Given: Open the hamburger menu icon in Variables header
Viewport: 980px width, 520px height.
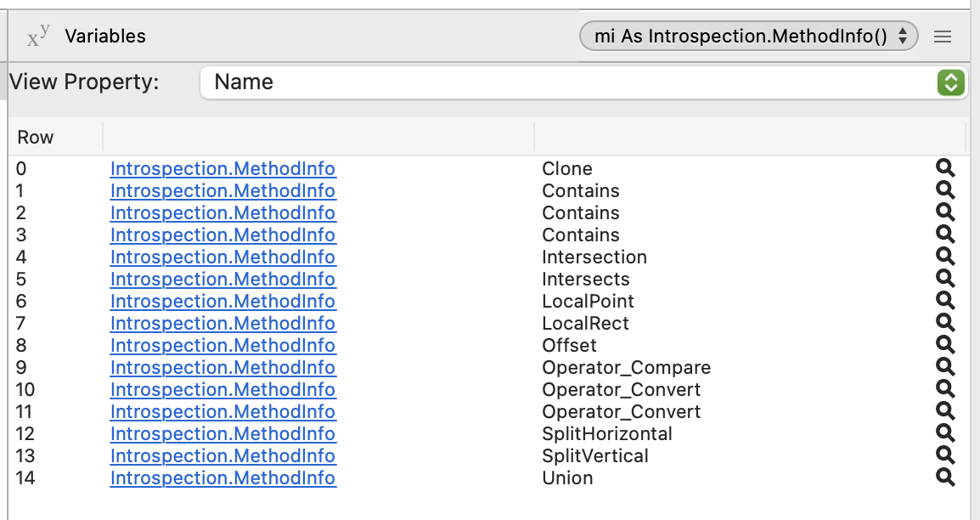Looking at the screenshot, I should tap(943, 37).
